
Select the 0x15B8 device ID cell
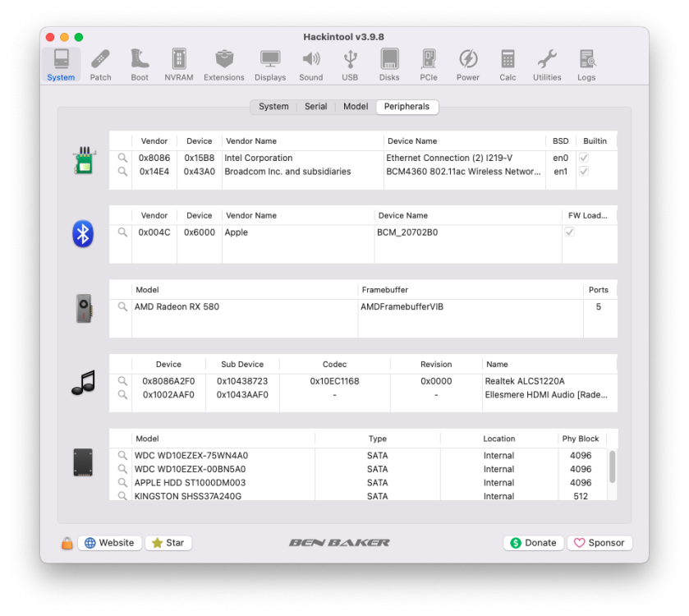tap(200, 158)
